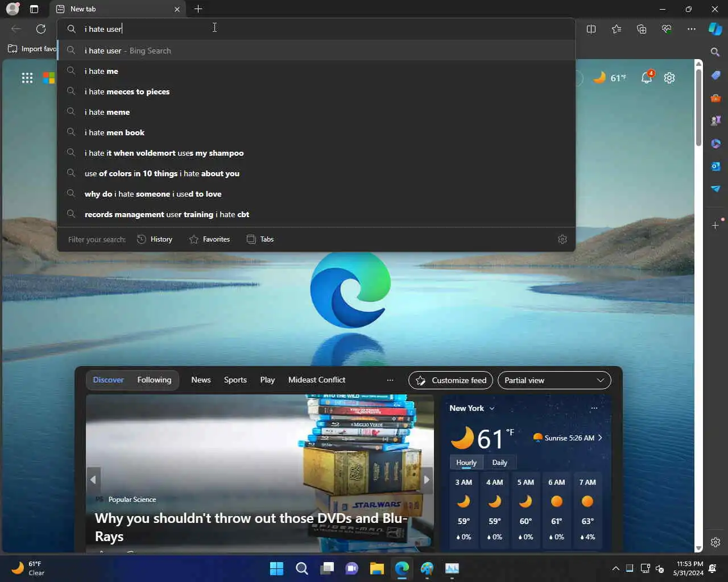
Task: Open News feed tab
Action: (x=201, y=380)
